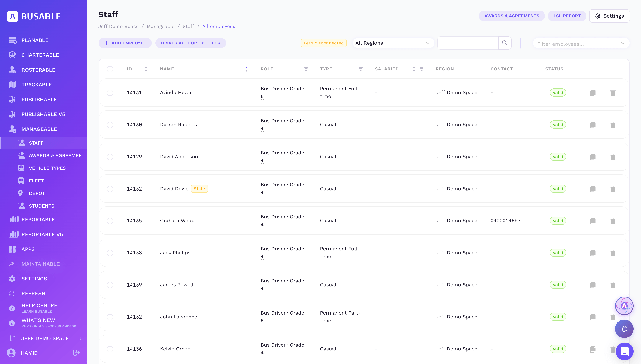Run Driver Authority Check
The width and height of the screenshot is (641, 364).
coord(191,43)
